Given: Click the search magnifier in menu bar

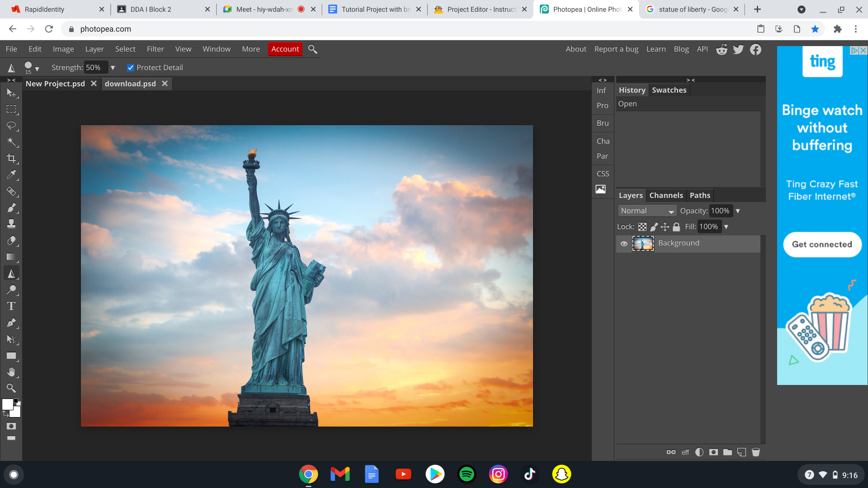Looking at the screenshot, I should (313, 49).
